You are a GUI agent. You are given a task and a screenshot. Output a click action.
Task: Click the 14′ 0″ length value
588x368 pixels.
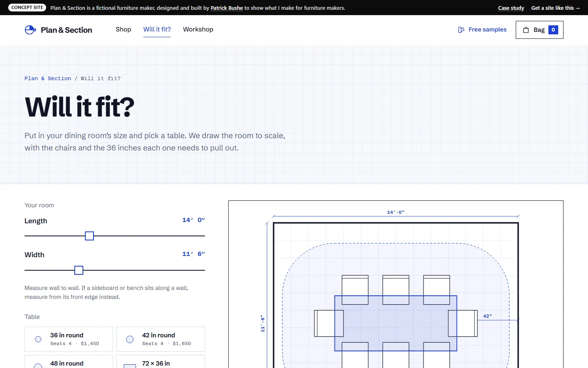(x=194, y=220)
